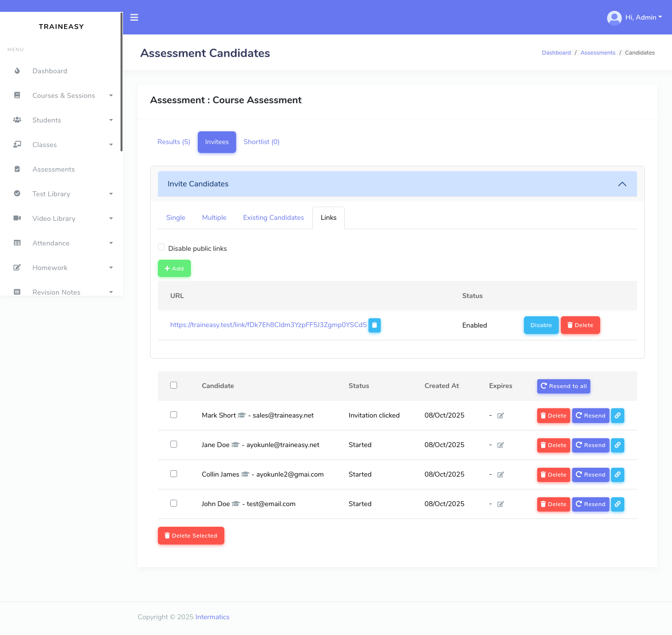Image resolution: width=672 pixels, height=635 pixels.
Task: Tick the select-all candidates checkbox
Action: point(174,385)
